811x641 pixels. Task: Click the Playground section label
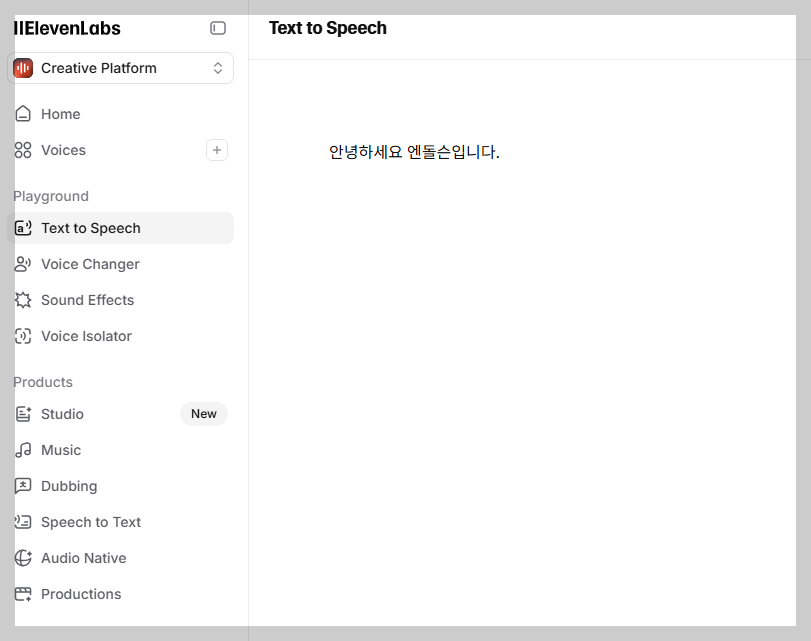point(51,196)
